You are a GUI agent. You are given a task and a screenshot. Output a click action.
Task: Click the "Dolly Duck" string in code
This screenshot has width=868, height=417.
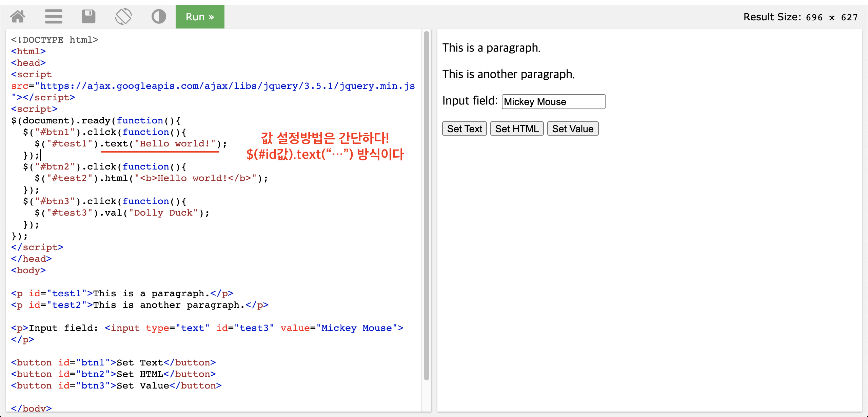(163, 213)
